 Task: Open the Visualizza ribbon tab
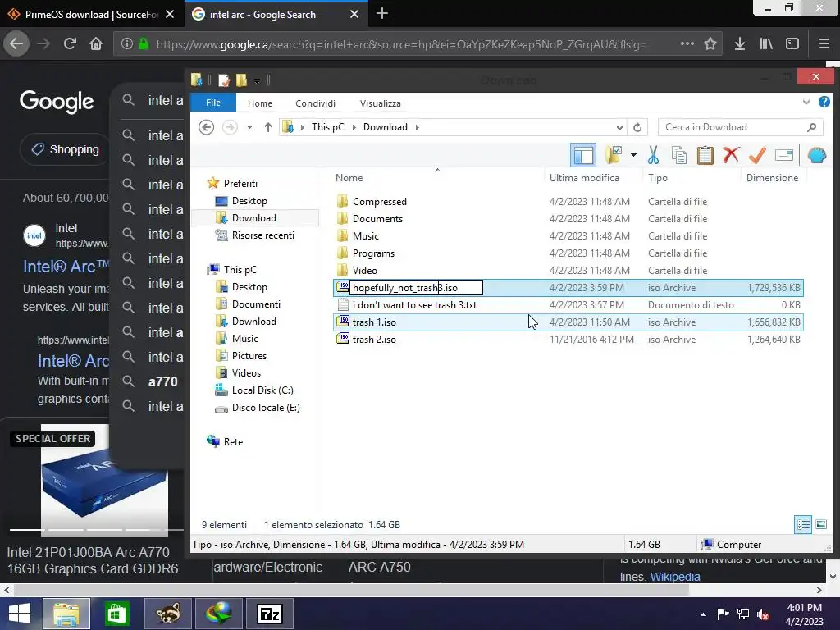(x=381, y=103)
